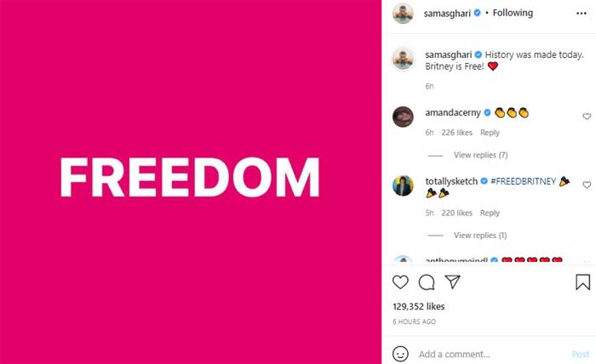Click the Following button in header

click(x=513, y=13)
